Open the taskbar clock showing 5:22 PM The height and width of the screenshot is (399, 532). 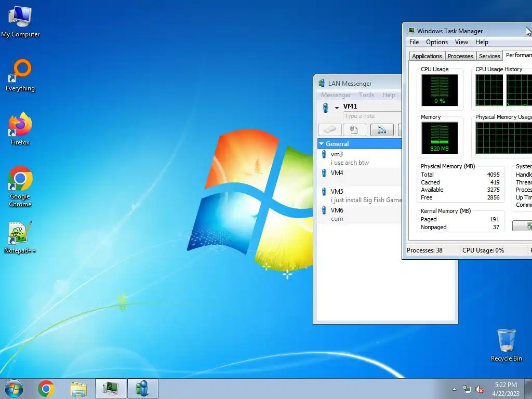point(506,389)
